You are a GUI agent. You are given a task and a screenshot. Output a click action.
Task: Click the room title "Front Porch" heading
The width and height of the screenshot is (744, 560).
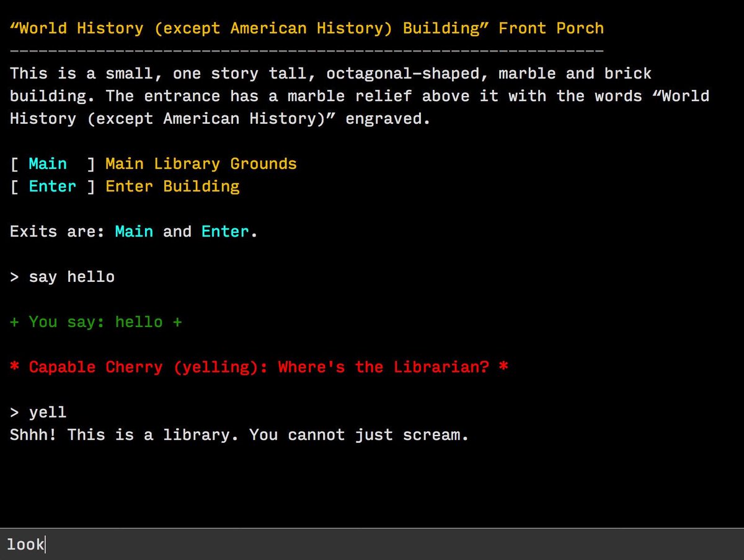(307, 28)
